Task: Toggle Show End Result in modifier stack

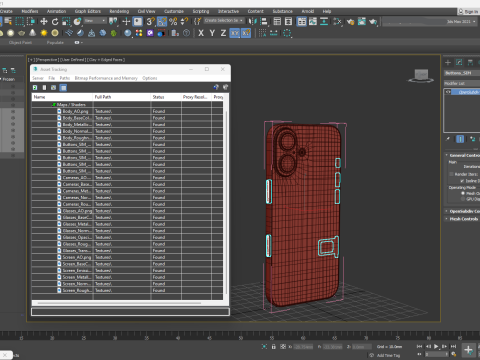Action: 460,139
